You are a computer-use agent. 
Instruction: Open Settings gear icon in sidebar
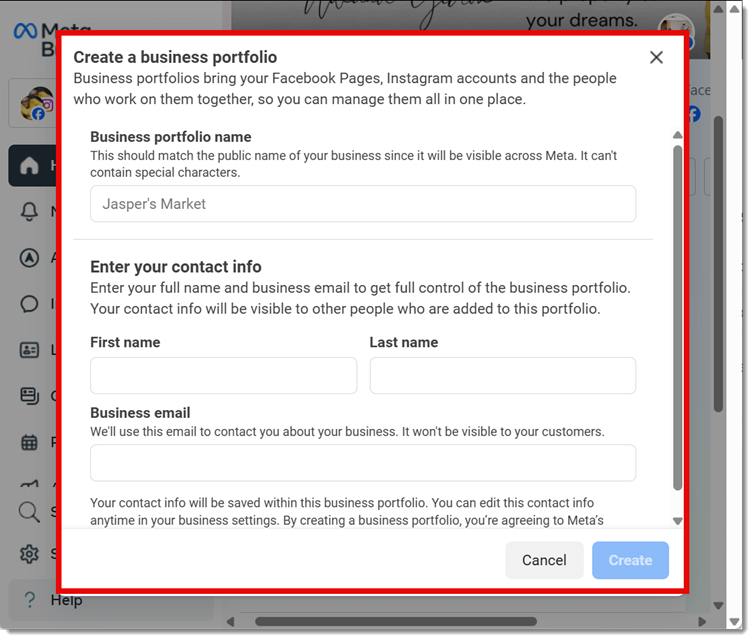coord(29,554)
